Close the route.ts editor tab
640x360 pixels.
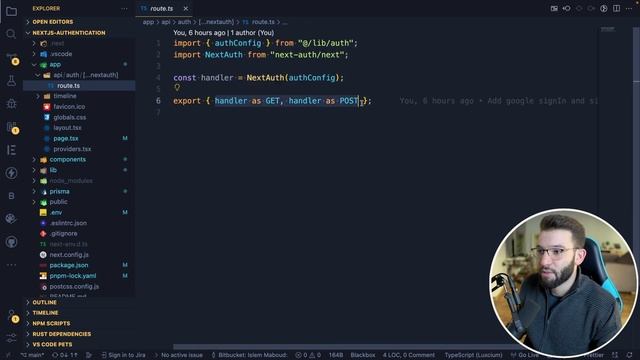tap(186, 9)
